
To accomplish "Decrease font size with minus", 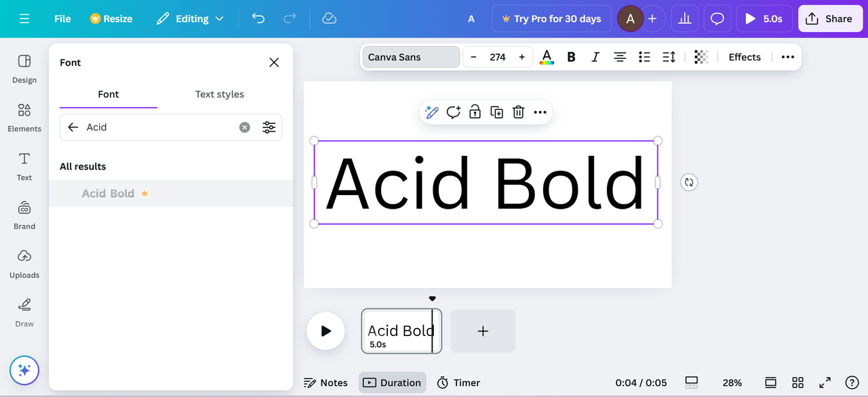I will point(473,57).
